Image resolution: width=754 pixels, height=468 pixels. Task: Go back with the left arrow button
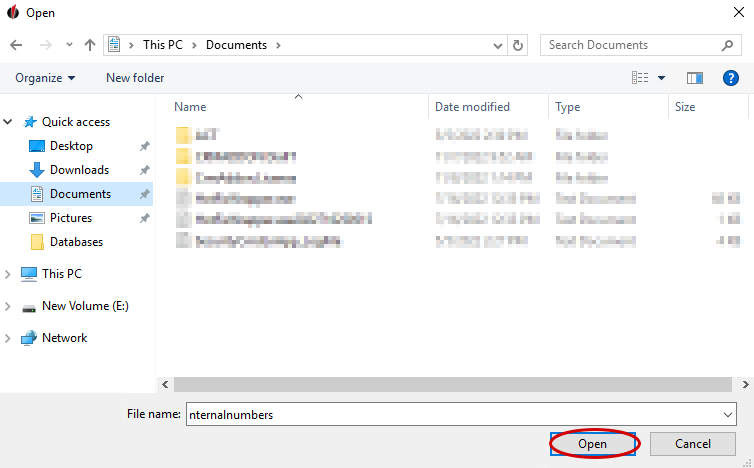tap(16, 45)
